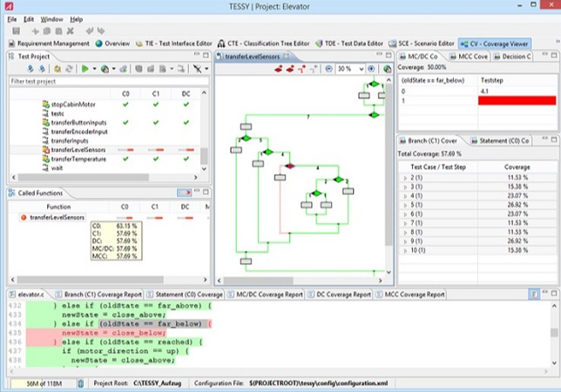The width and height of the screenshot is (561, 392).
Task: Open the globe report dropdown arrow in Test Project toolbar
Action: coord(114,69)
